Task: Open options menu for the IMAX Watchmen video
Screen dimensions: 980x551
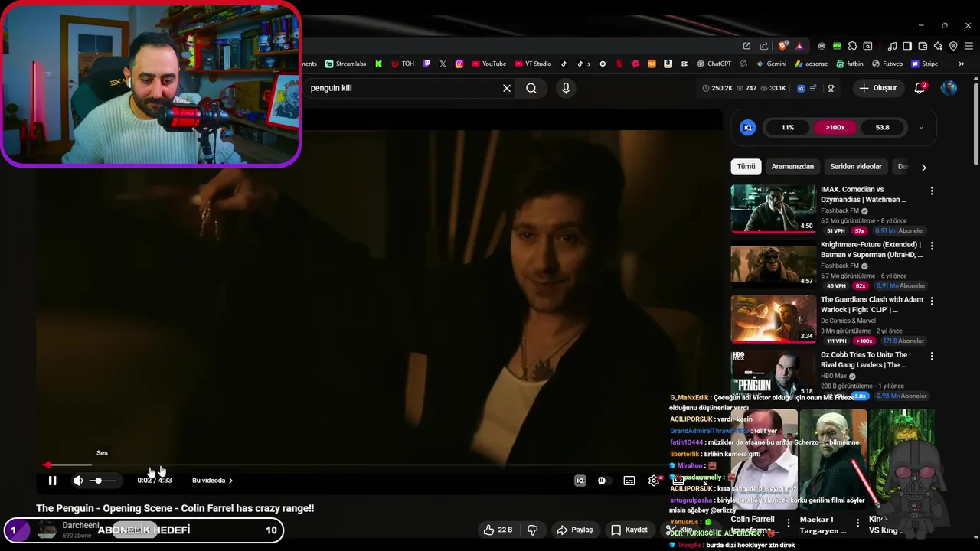Action: [x=932, y=191]
